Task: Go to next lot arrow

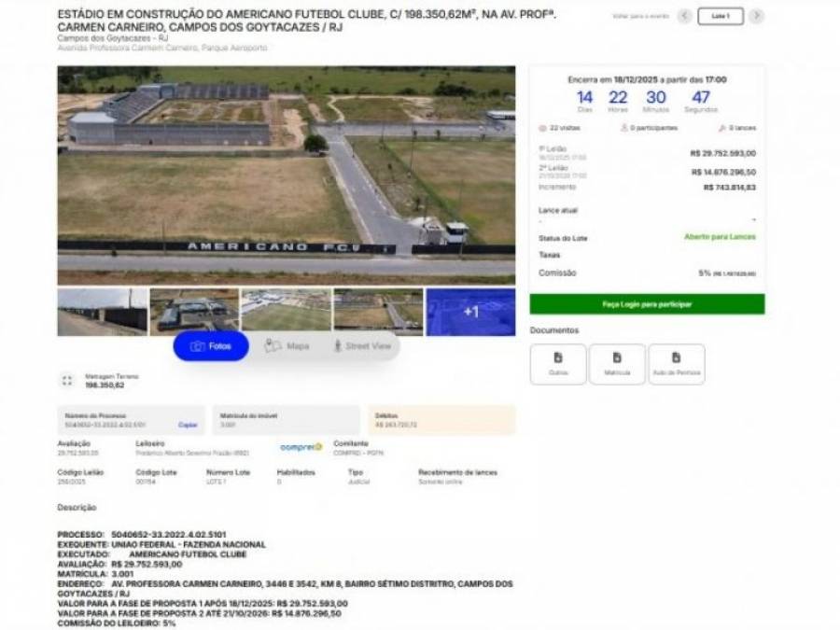Action: [756, 16]
